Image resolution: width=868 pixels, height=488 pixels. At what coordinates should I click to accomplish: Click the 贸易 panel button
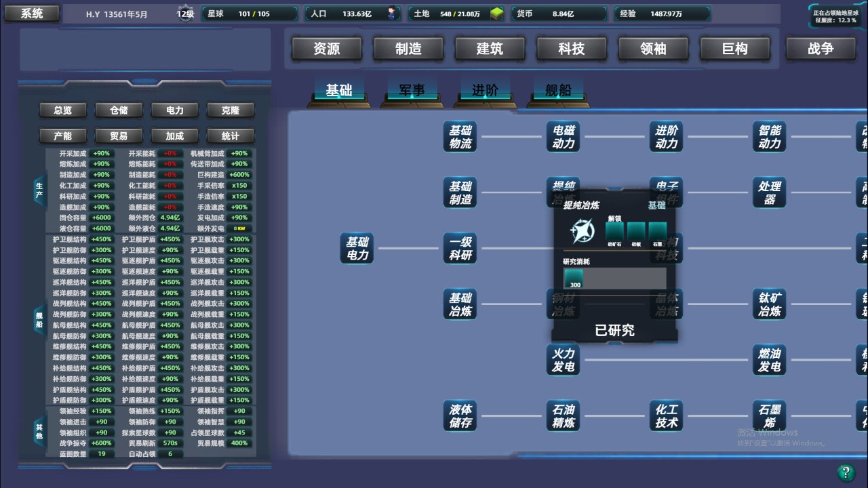[x=118, y=136]
